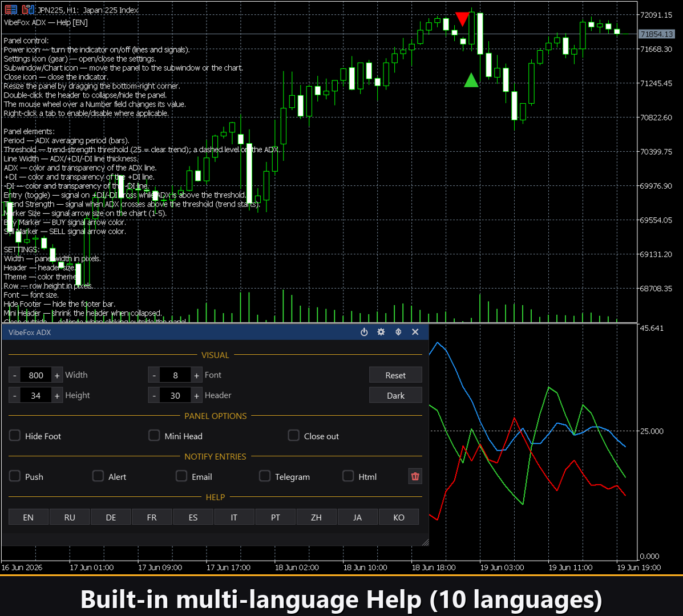Close the VibeFox ADX panel
683x616 pixels.
coord(415,332)
